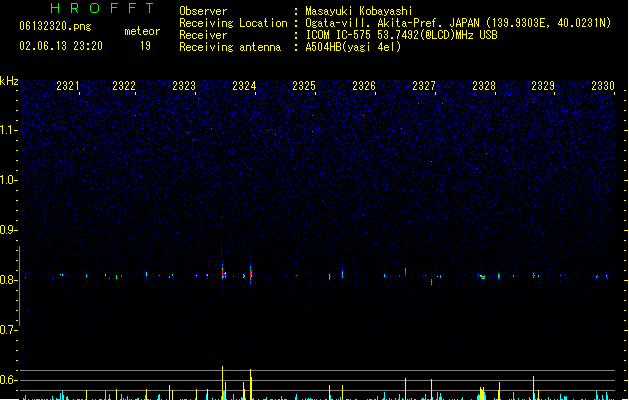The width and height of the screenshot is (629, 400).
Task: Click the 0.7 kHz axis label
Action: click(x=8, y=330)
